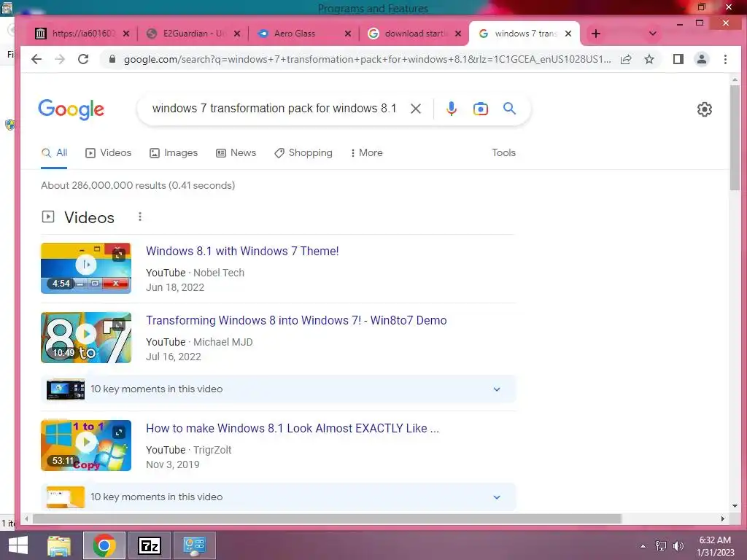This screenshot has height=560, width=747.
Task: Expand key moments under Win8to7 Demo
Action: [x=278, y=389]
